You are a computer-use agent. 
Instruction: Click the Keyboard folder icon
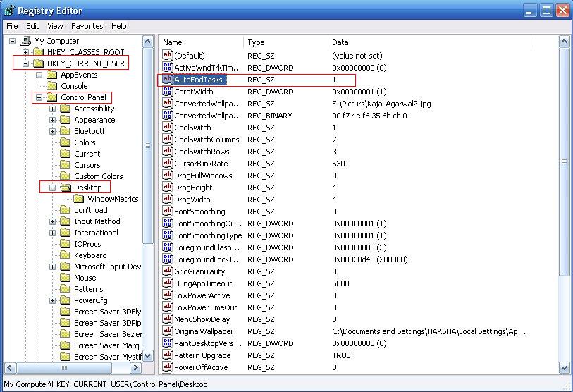click(66, 255)
